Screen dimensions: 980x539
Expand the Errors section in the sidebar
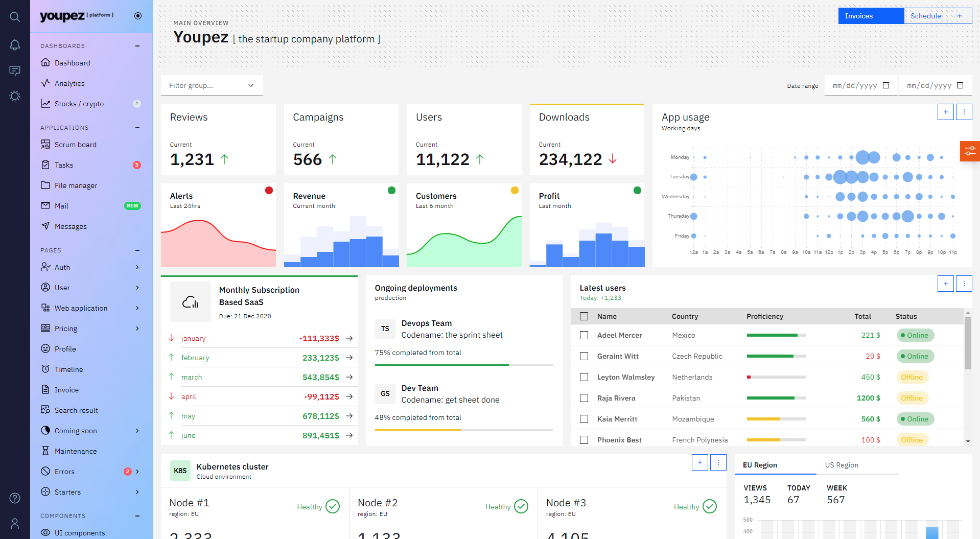click(x=136, y=471)
